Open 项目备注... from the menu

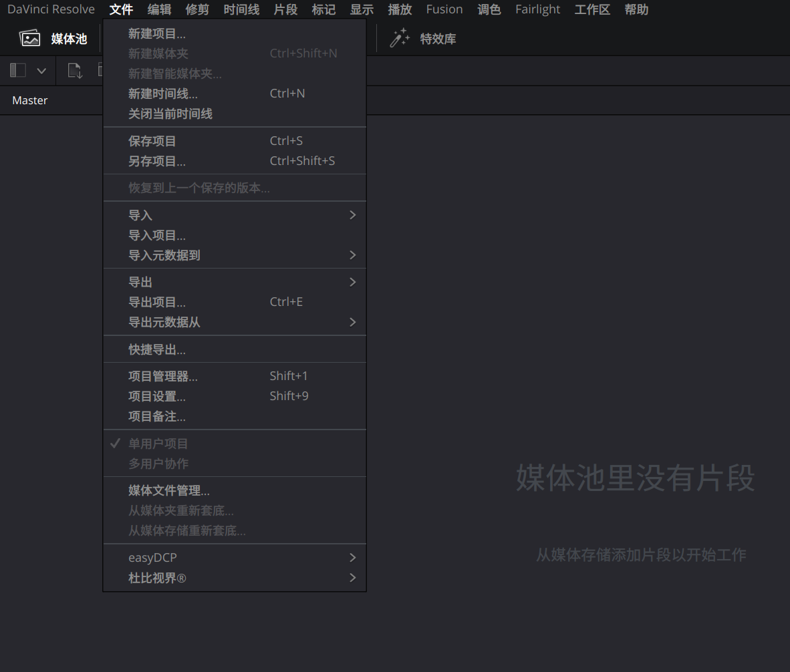[235, 416]
